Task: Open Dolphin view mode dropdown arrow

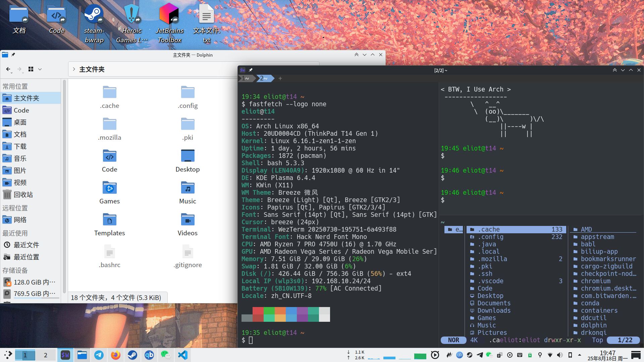Action: tap(40, 69)
